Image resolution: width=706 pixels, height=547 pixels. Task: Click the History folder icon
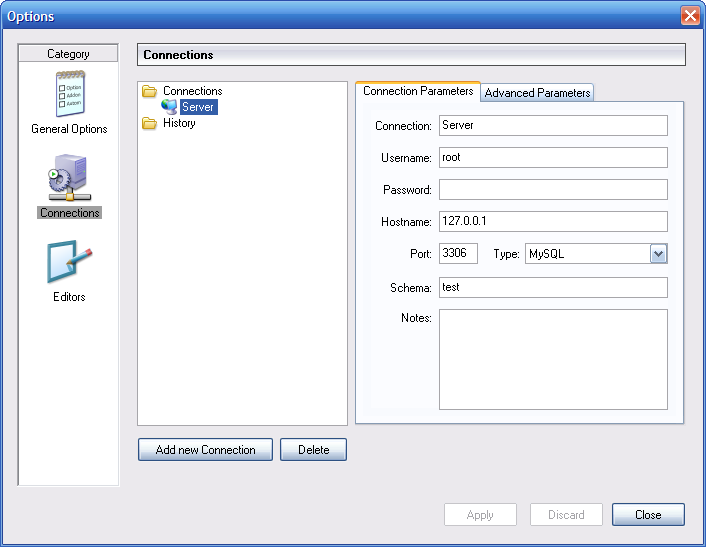[x=150, y=124]
